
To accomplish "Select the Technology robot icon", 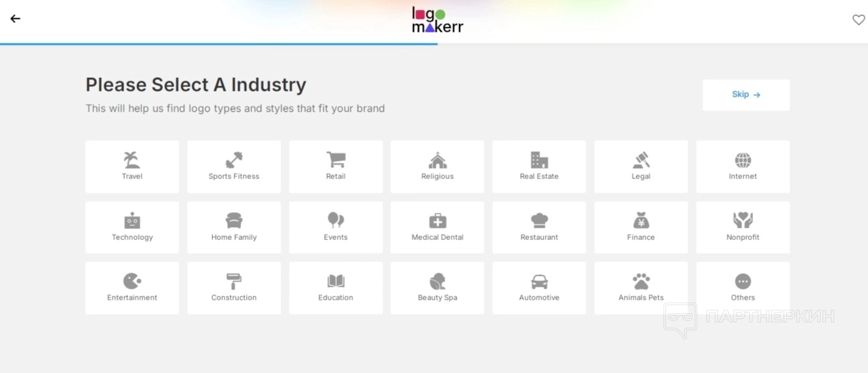I will pyautogui.click(x=132, y=221).
